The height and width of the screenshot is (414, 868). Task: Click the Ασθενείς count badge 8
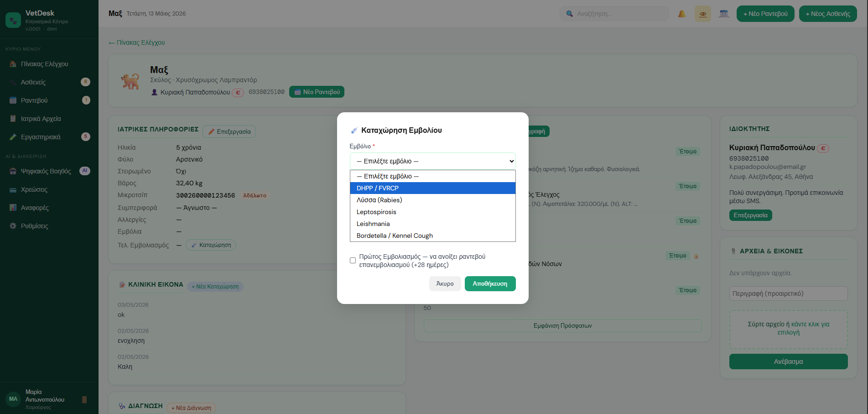pyautogui.click(x=85, y=82)
